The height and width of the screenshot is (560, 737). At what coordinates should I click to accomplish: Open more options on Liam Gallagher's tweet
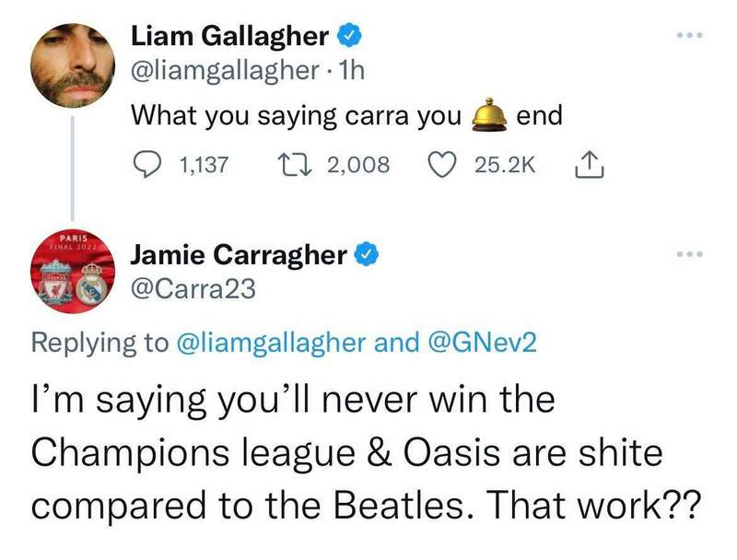click(689, 36)
